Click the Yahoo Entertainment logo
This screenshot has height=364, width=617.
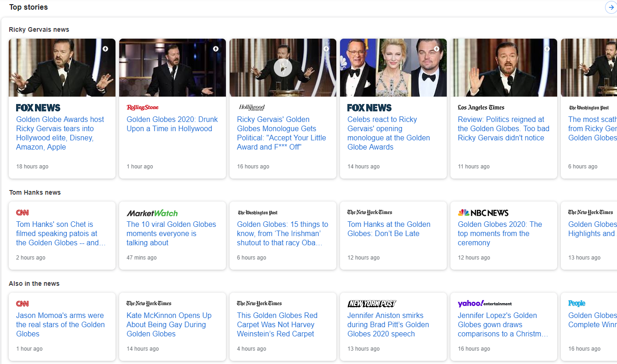485,303
